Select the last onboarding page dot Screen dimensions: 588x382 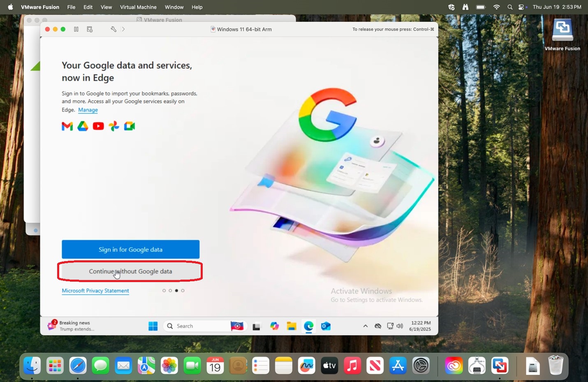click(x=183, y=291)
